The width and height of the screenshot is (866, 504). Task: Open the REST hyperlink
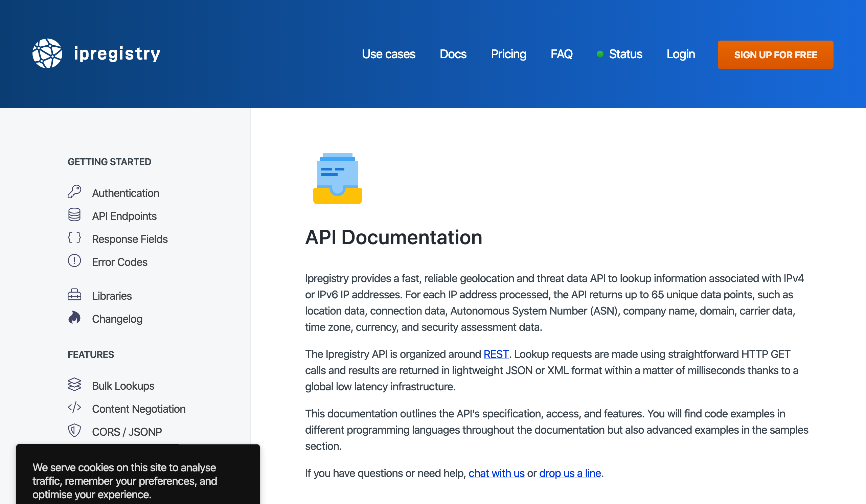pyautogui.click(x=496, y=354)
